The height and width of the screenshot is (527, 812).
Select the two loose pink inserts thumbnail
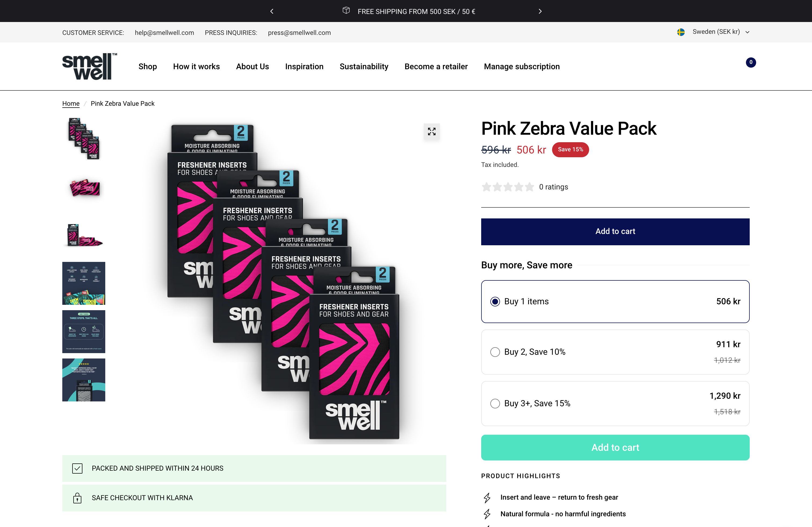84,188
